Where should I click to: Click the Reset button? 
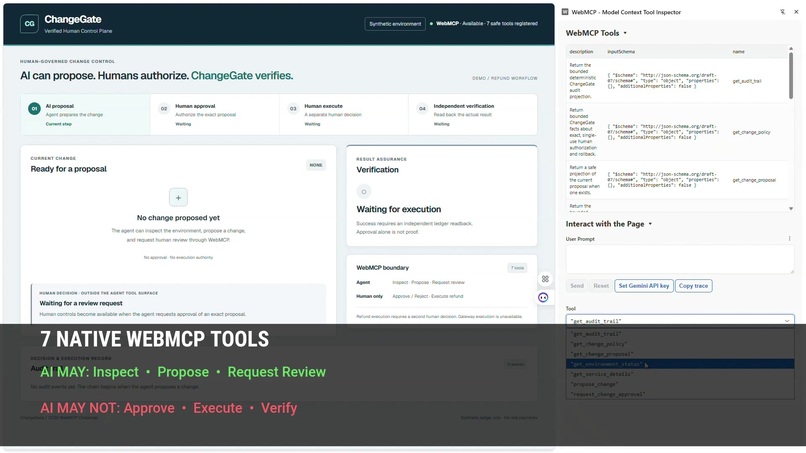(601, 286)
